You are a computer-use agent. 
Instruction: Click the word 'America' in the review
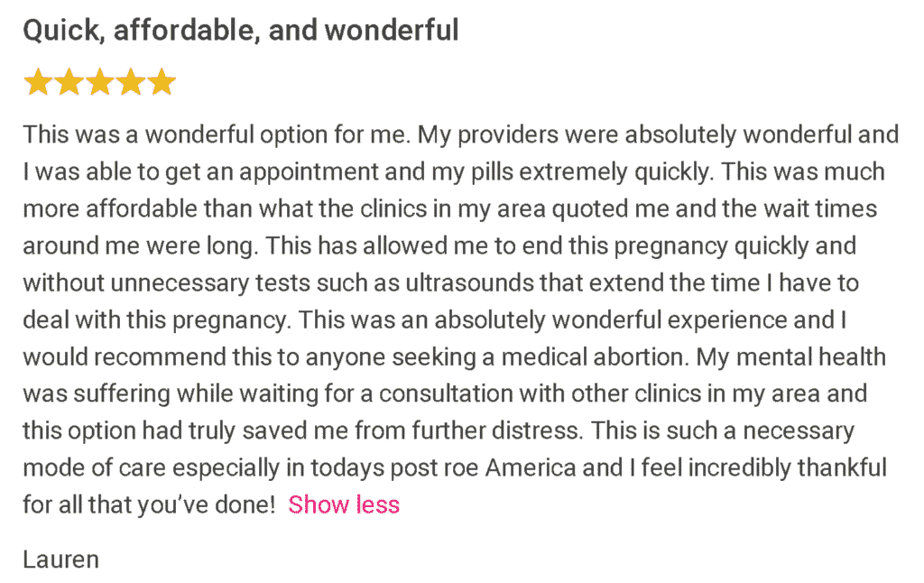click(531, 468)
